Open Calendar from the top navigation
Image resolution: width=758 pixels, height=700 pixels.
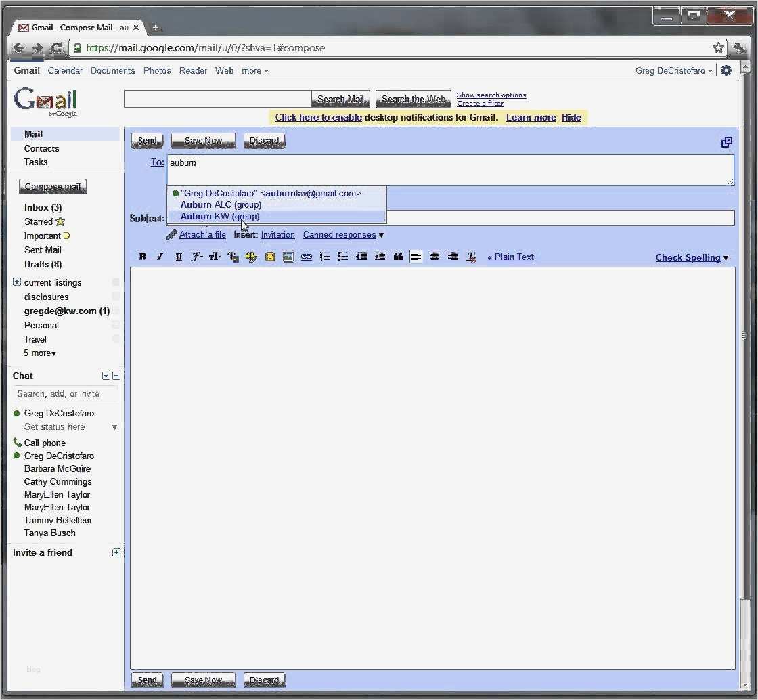click(65, 70)
